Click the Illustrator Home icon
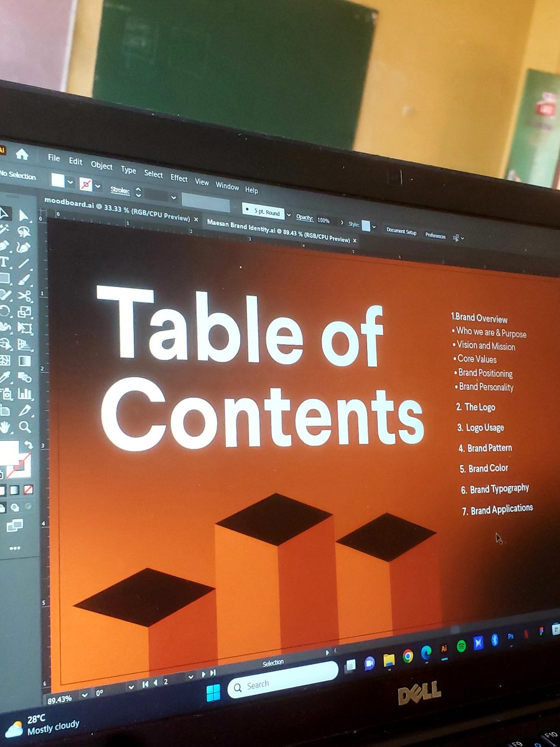The height and width of the screenshot is (747, 560). tap(22, 154)
